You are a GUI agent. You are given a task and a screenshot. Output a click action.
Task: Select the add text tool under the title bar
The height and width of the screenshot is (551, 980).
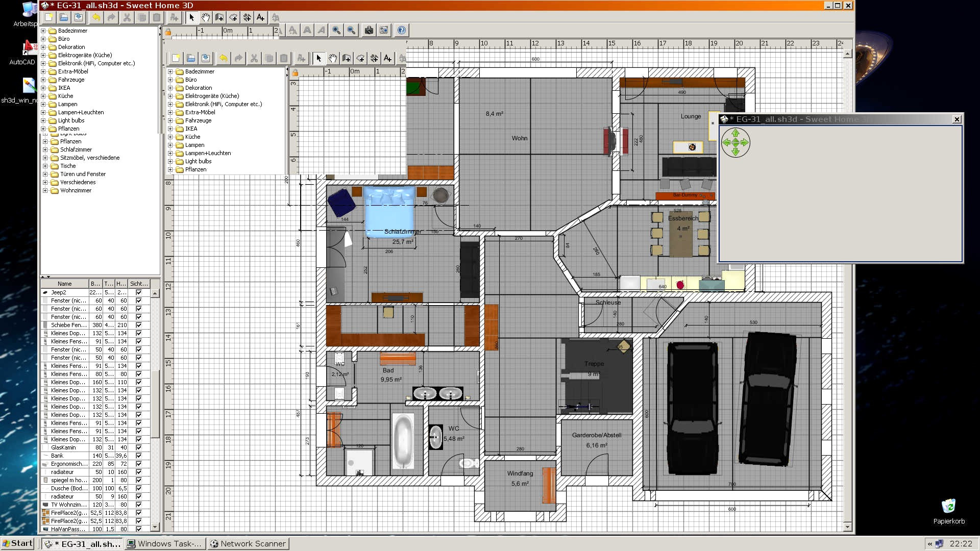click(x=260, y=17)
